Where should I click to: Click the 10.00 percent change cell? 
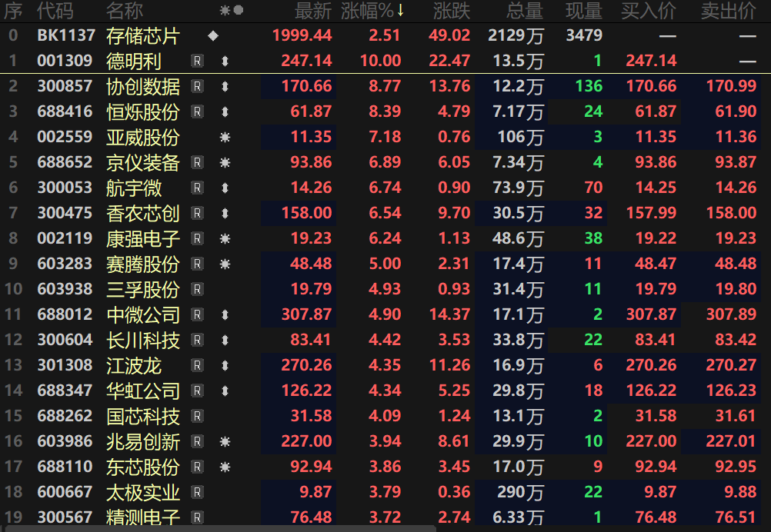[381, 61]
